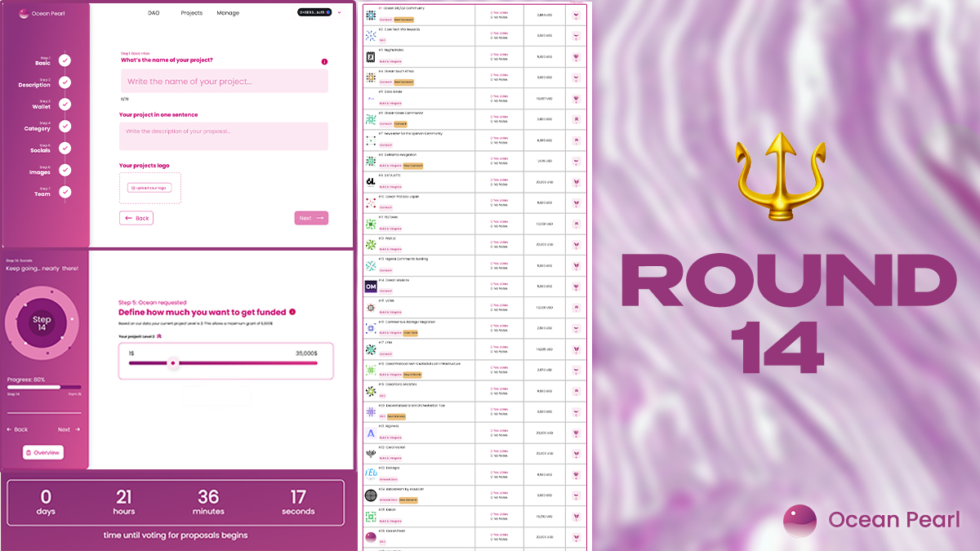Click the 'Decentralized Grant Orchestration Tool' title
Viewport: 980px width, 551px height.
pos(412,405)
